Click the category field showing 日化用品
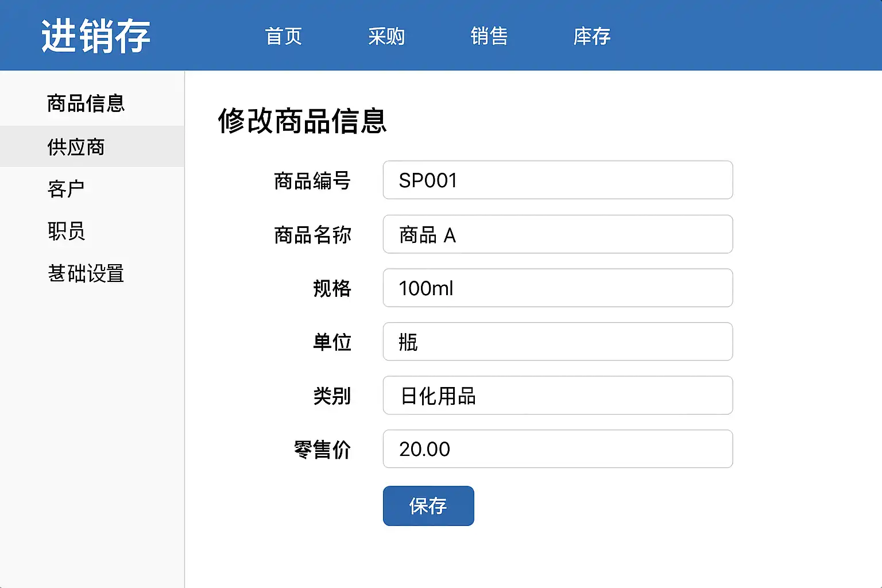The height and width of the screenshot is (588, 882). [x=558, y=396]
